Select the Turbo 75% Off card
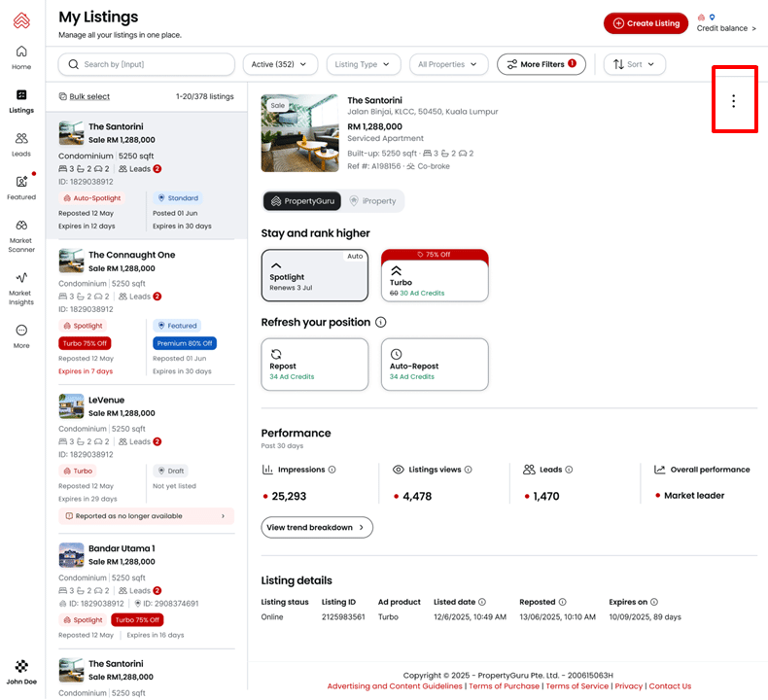Image resolution: width=768 pixels, height=700 pixels. click(x=434, y=276)
